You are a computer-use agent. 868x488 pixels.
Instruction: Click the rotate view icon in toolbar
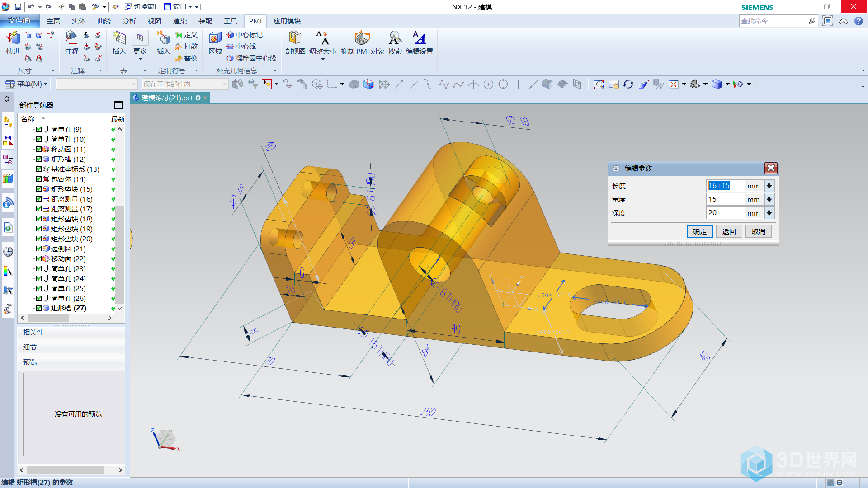click(x=628, y=84)
